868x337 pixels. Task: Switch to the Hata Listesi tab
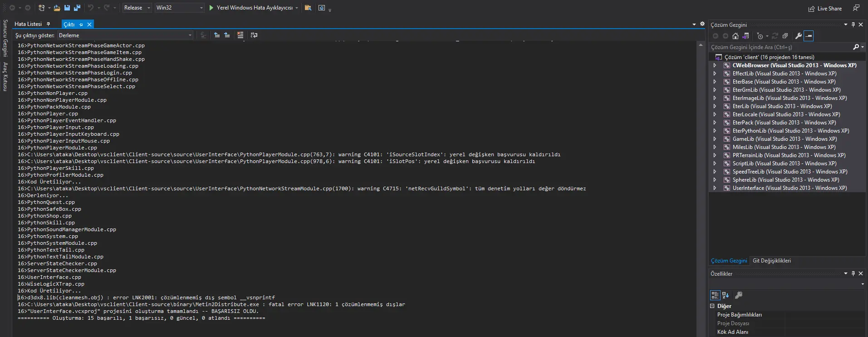tap(28, 24)
